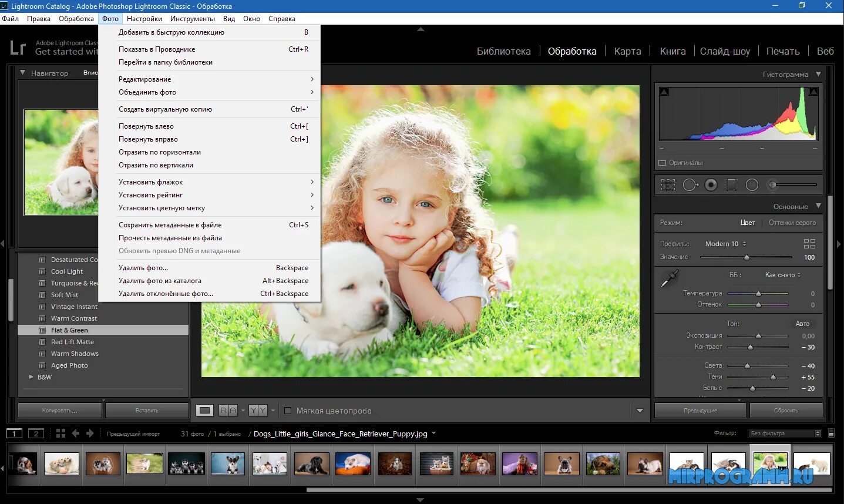Image resolution: width=844 pixels, height=504 pixels.
Task: Open the Инструменты menu
Action: point(193,19)
